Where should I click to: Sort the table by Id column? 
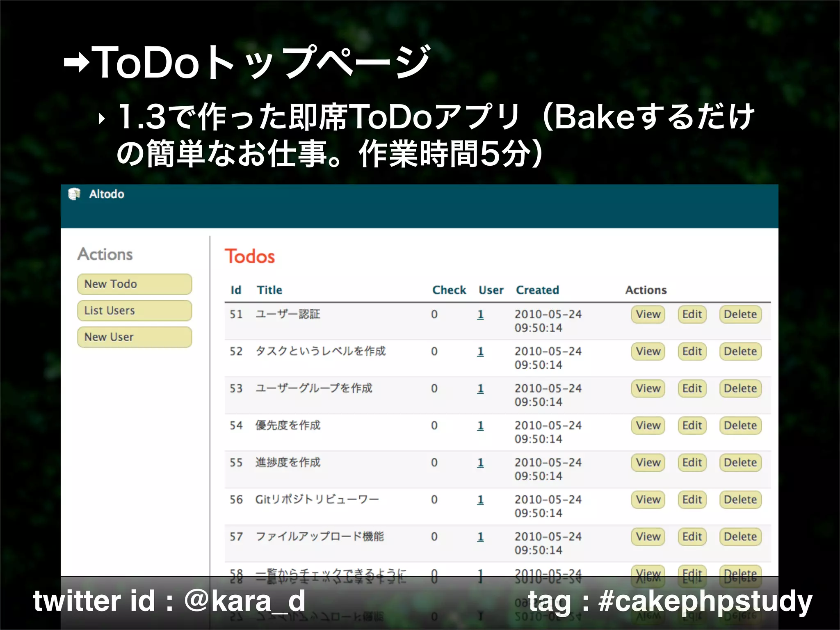(x=236, y=290)
